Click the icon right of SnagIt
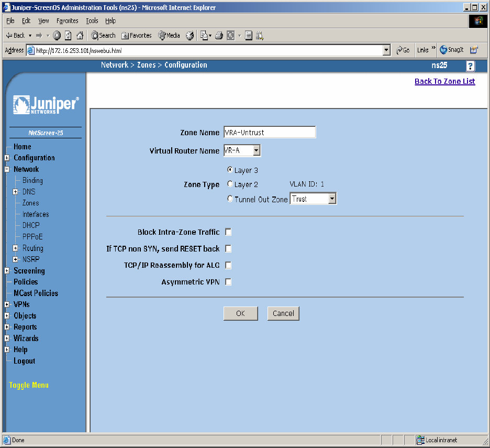 click(474, 50)
